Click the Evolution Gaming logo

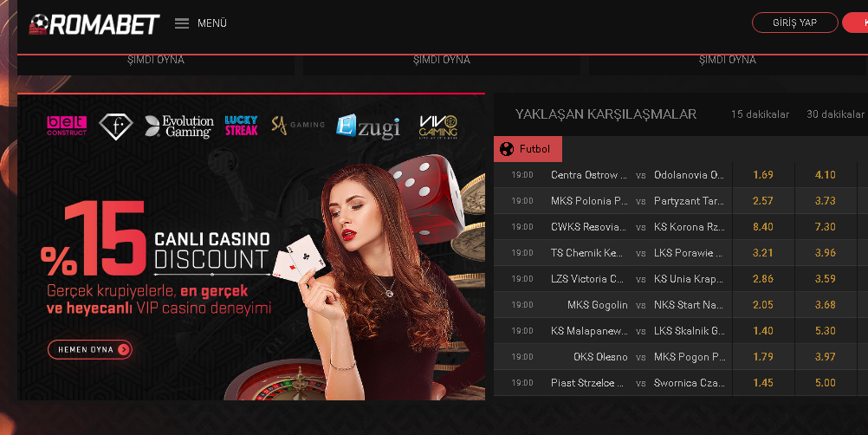click(x=179, y=127)
